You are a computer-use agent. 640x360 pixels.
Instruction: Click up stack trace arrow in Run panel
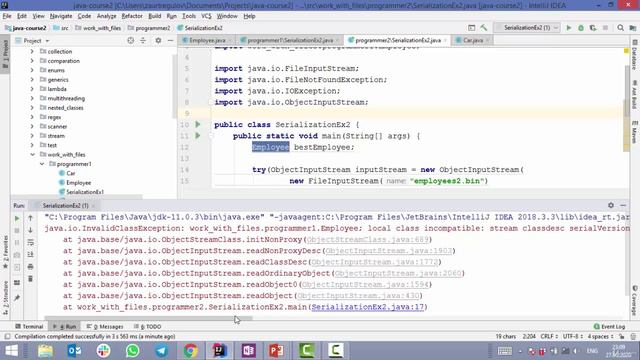31,218
